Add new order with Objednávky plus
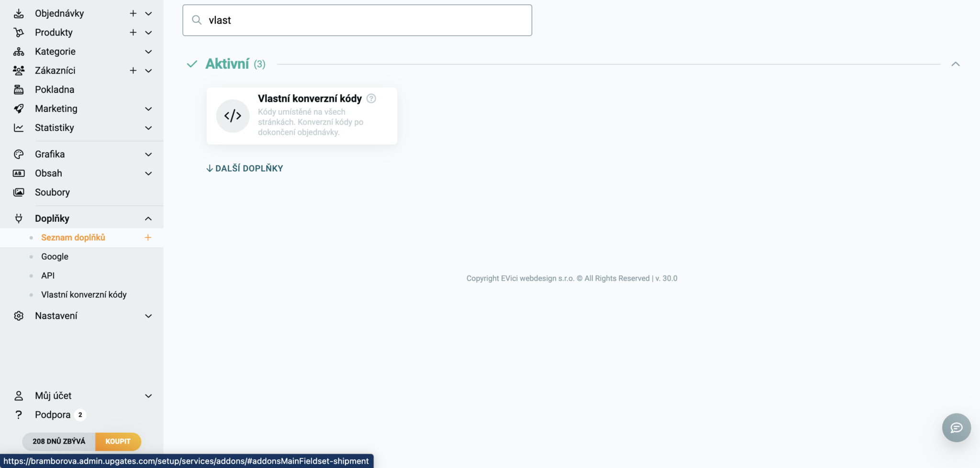Viewport: 980px width, 468px height. (x=133, y=13)
